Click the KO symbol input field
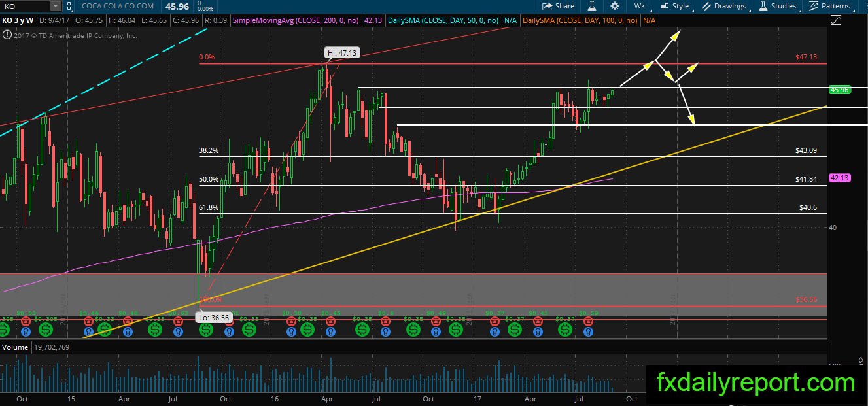 [26, 6]
